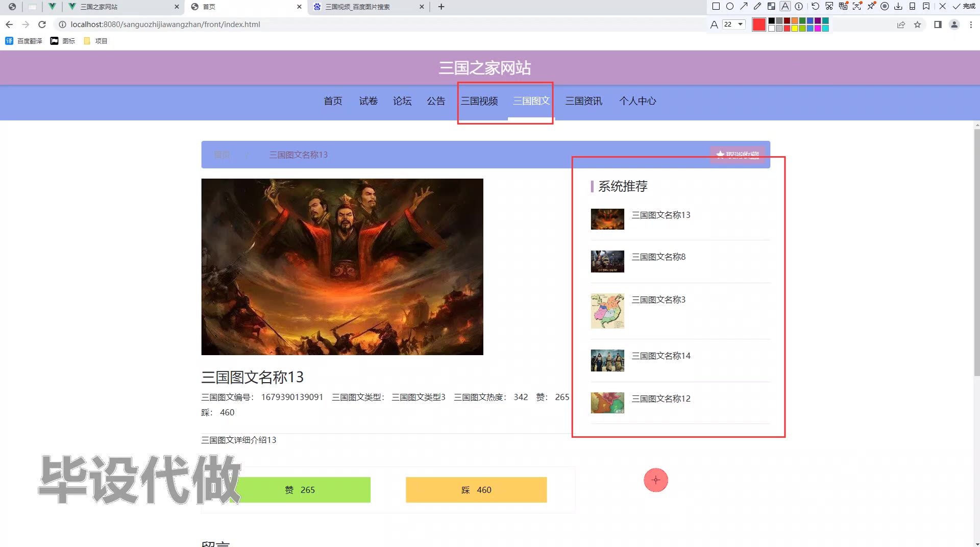The width and height of the screenshot is (980, 547).
Task: Click the thumbnail for 三国图文名称3
Action: coord(607,311)
